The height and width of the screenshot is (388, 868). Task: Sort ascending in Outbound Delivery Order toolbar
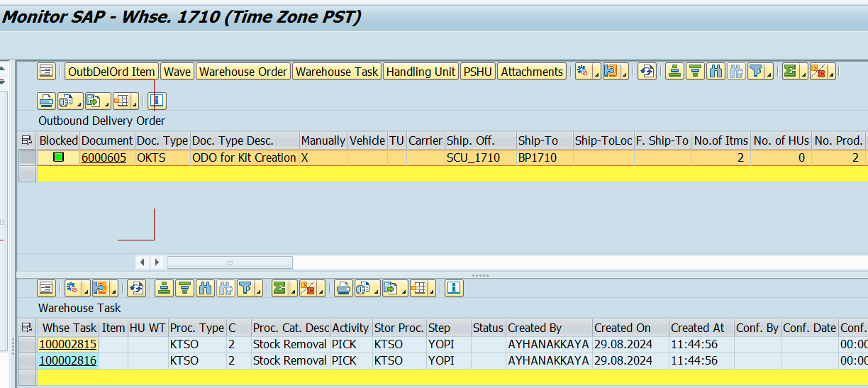[x=674, y=72]
